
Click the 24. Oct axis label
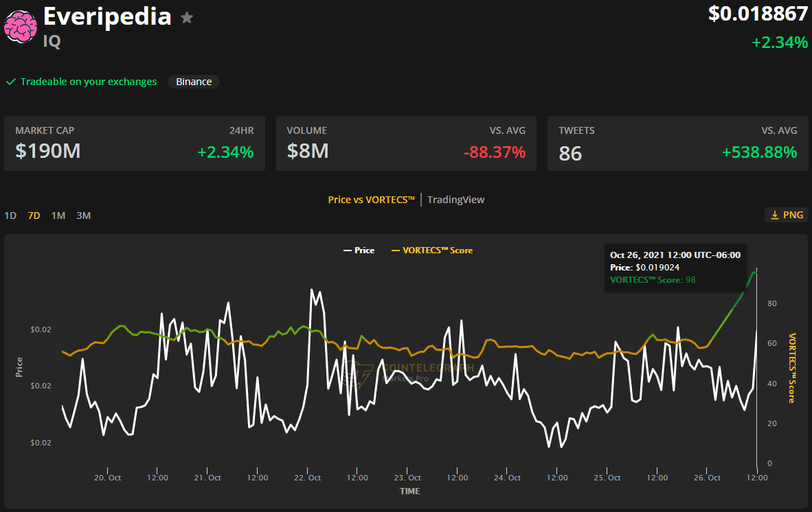(x=508, y=478)
